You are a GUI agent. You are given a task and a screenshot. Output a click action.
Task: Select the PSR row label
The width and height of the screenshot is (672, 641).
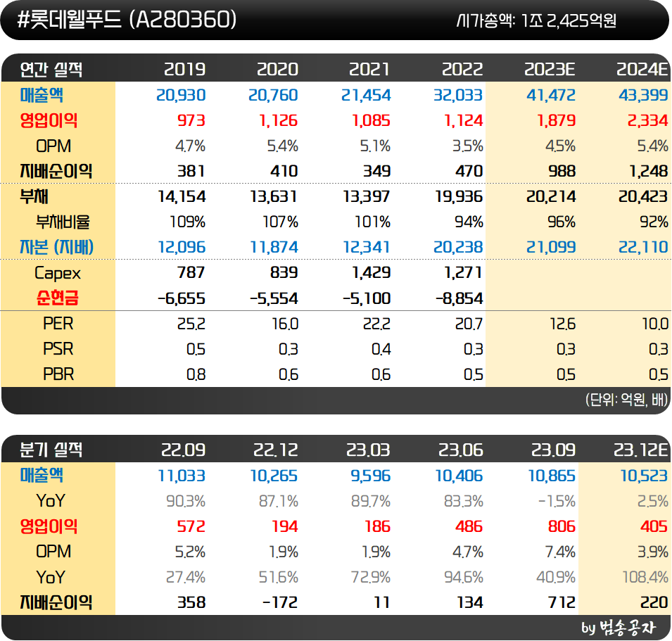click(x=58, y=349)
